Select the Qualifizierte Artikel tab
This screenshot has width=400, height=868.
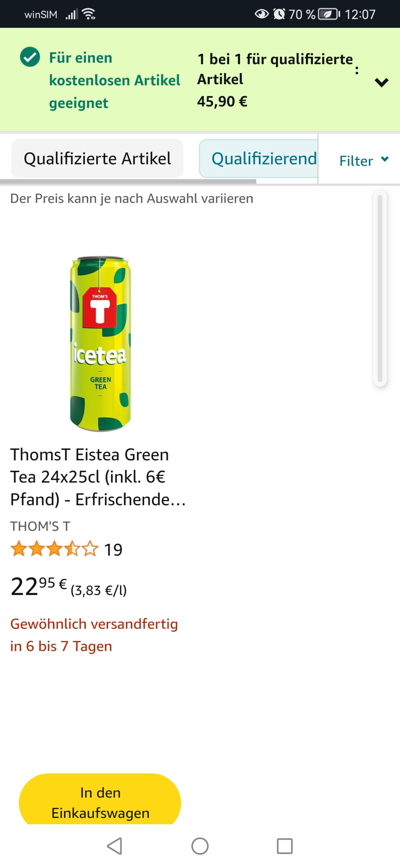tap(97, 158)
